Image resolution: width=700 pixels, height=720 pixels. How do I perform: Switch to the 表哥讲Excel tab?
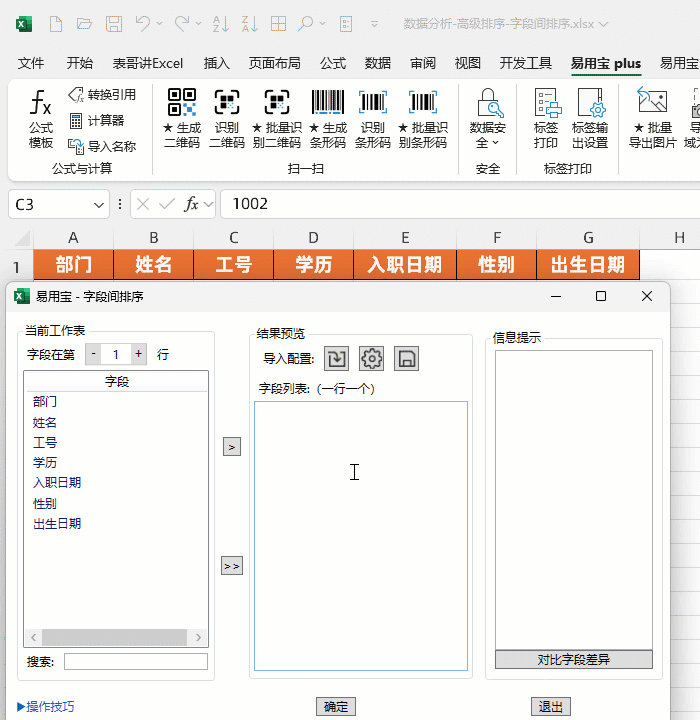(148, 63)
